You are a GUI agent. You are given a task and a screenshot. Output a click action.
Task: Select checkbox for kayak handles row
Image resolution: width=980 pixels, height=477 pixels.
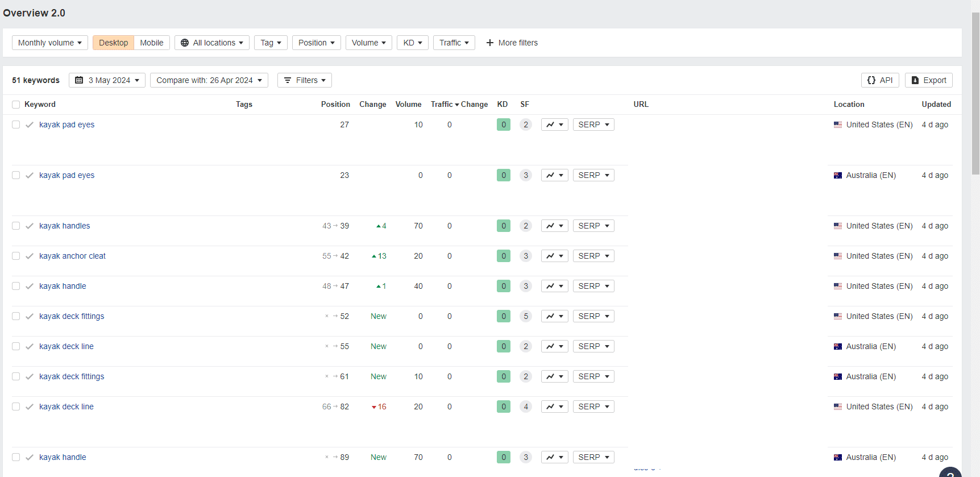16,226
